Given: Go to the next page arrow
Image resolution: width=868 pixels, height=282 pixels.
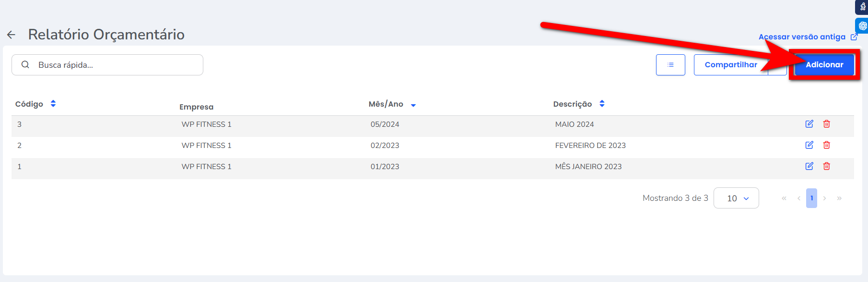Looking at the screenshot, I should [x=824, y=198].
